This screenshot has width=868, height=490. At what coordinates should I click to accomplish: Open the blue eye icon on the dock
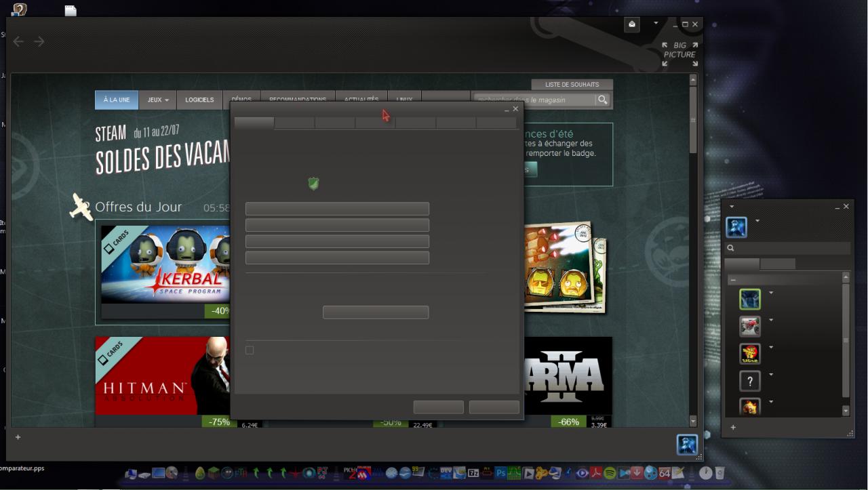tap(583, 473)
